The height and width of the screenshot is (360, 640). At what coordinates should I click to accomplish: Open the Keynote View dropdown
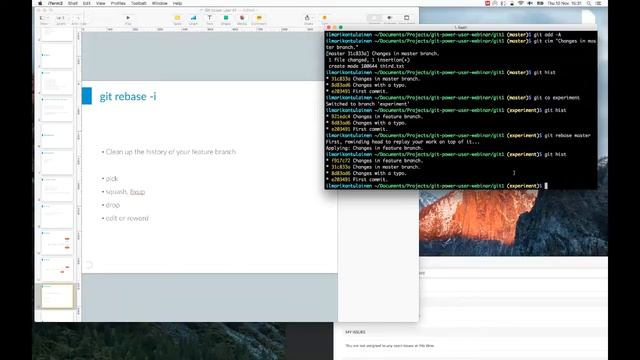[x=44, y=18]
